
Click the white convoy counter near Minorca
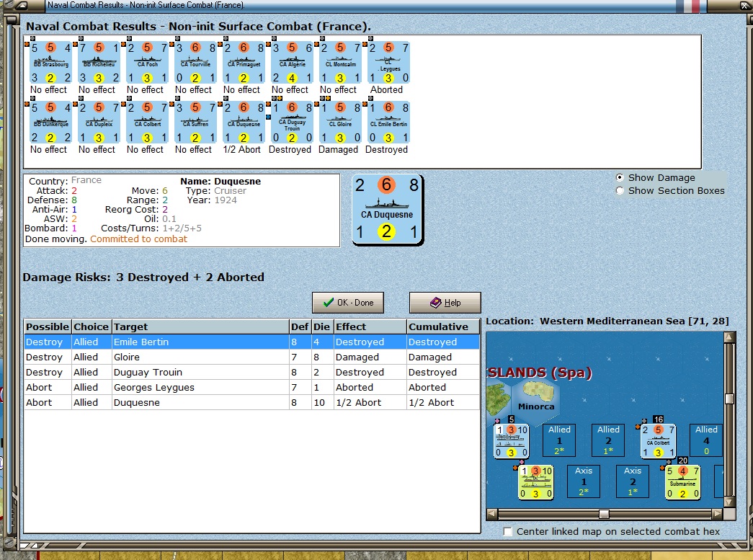point(512,441)
